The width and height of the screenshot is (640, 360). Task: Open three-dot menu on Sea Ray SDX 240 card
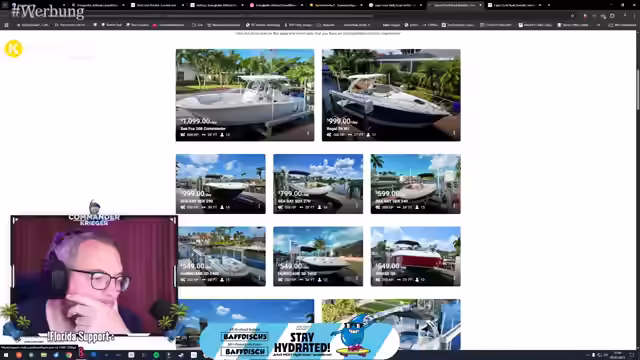454,206
